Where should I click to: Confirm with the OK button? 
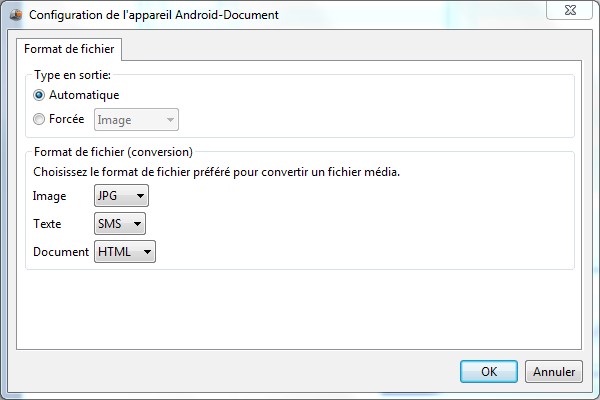489,371
